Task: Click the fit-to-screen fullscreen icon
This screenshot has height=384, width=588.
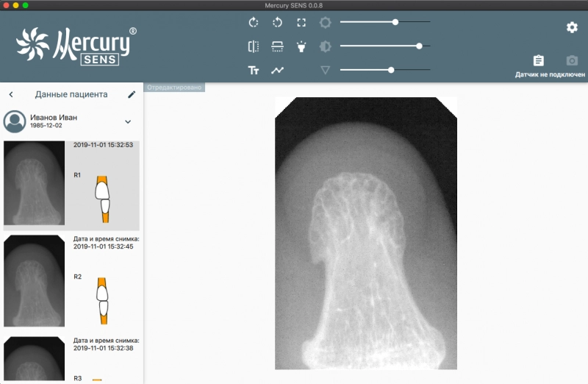Action: click(301, 23)
